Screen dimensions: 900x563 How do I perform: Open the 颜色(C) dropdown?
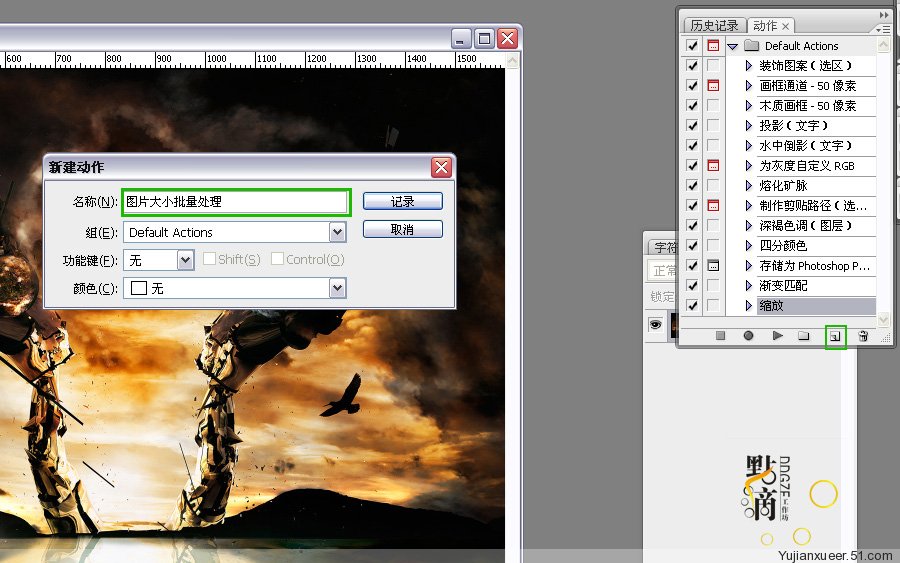click(338, 288)
